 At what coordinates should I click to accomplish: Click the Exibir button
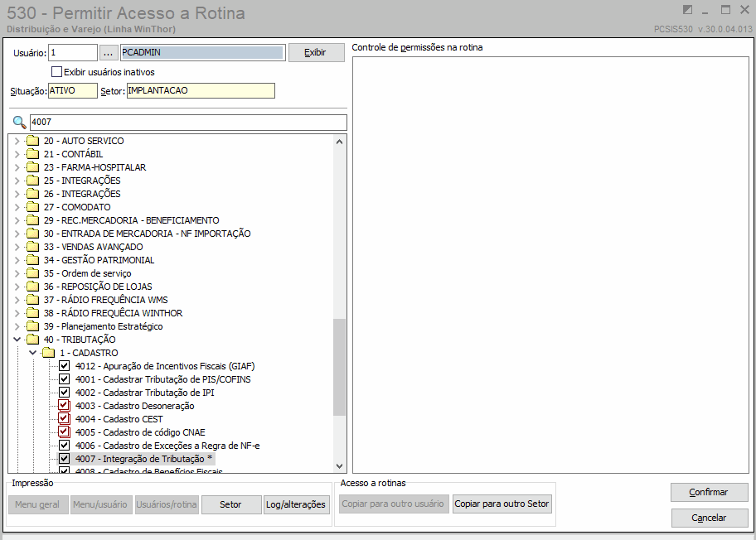coord(317,52)
